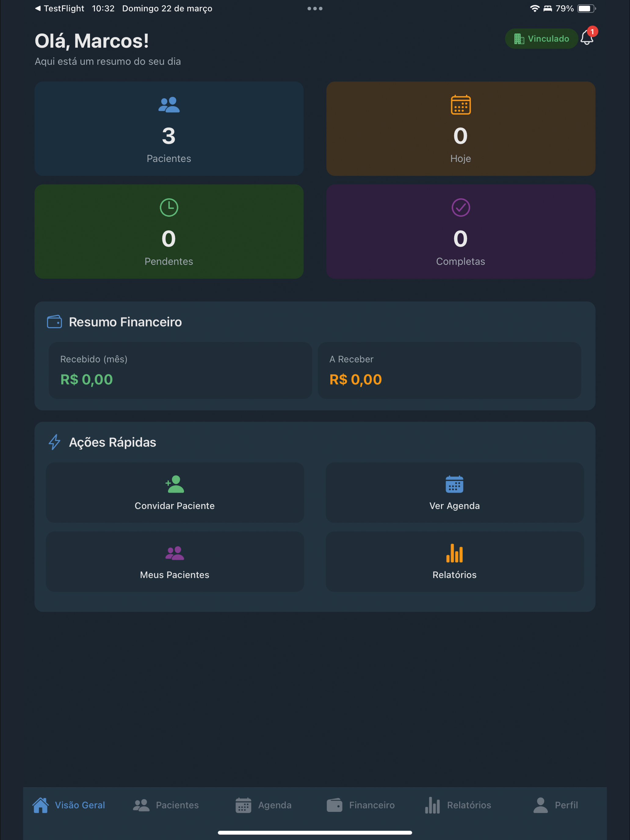The height and width of the screenshot is (840, 630).
Task: Tap the three-dot multitasking control
Action: click(315, 8)
